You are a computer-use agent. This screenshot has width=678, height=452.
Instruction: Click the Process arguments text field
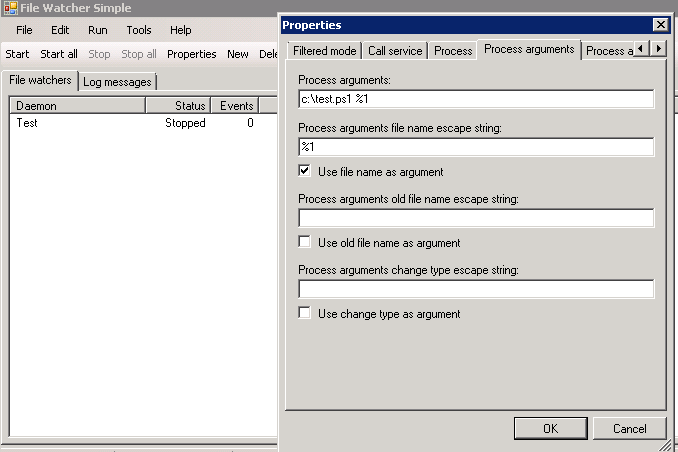476,99
